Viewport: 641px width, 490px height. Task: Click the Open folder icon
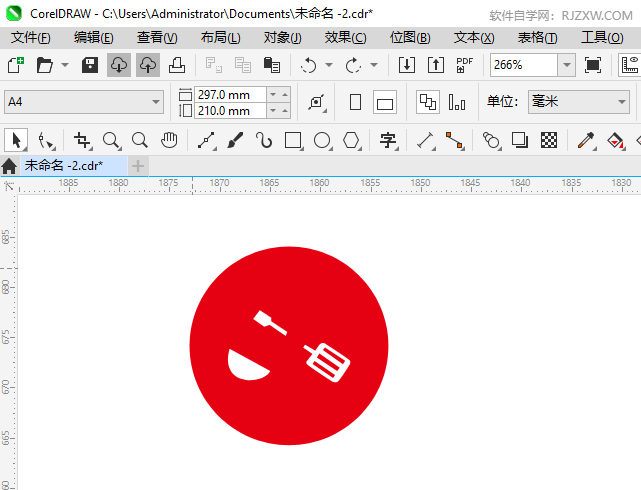pyautogui.click(x=44, y=65)
